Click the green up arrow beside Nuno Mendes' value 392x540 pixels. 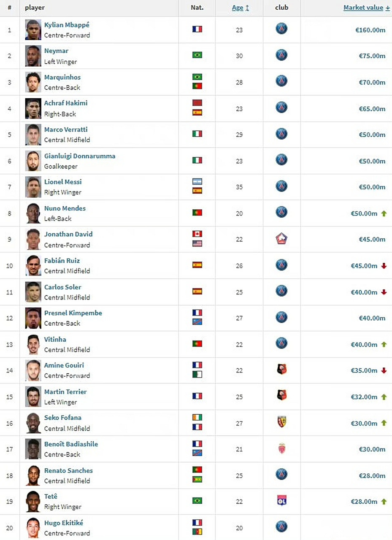(x=384, y=213)
